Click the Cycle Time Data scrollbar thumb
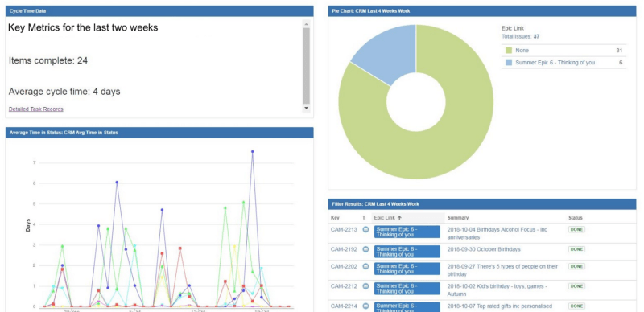This screenshot has width=644, height=312. [306, 66]
